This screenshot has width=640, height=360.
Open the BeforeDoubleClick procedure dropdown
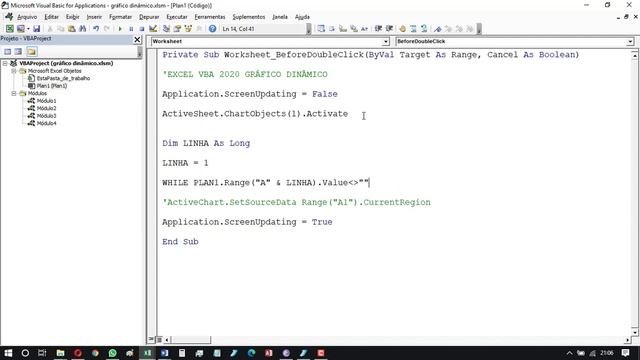tap(630, 41)
